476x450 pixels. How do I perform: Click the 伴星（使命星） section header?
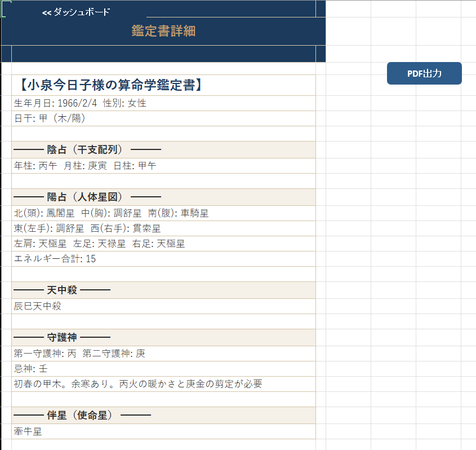(163, 415)
